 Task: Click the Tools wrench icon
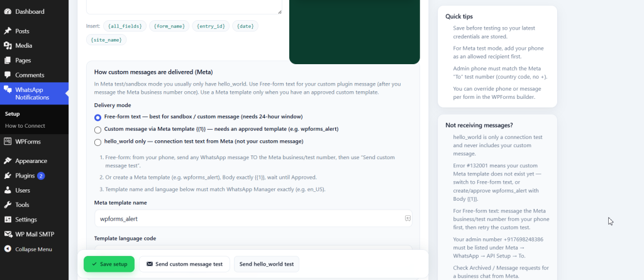[x=8, y=204]
